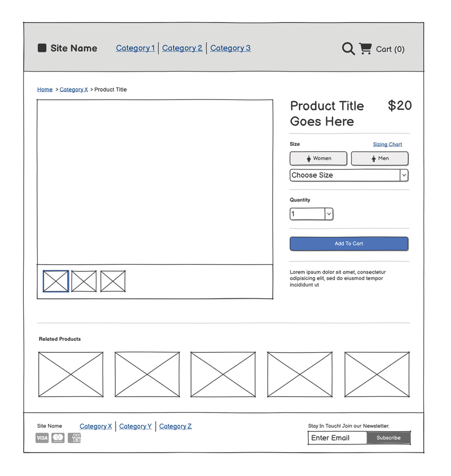The width and height of the screenshot is (451, 476).
Task: Click the Visa payment icon
Action: click(x=42, y=438)
